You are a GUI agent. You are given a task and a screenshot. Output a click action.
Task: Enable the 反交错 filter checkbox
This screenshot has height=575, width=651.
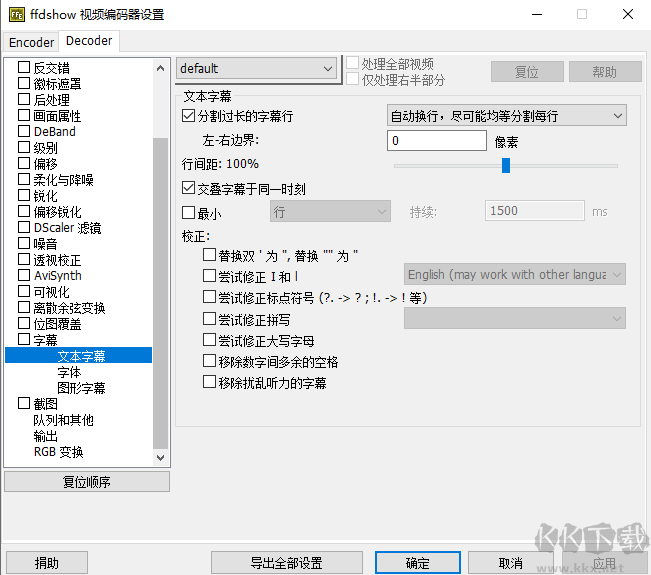pyautogui.click(x=24, y=67)
